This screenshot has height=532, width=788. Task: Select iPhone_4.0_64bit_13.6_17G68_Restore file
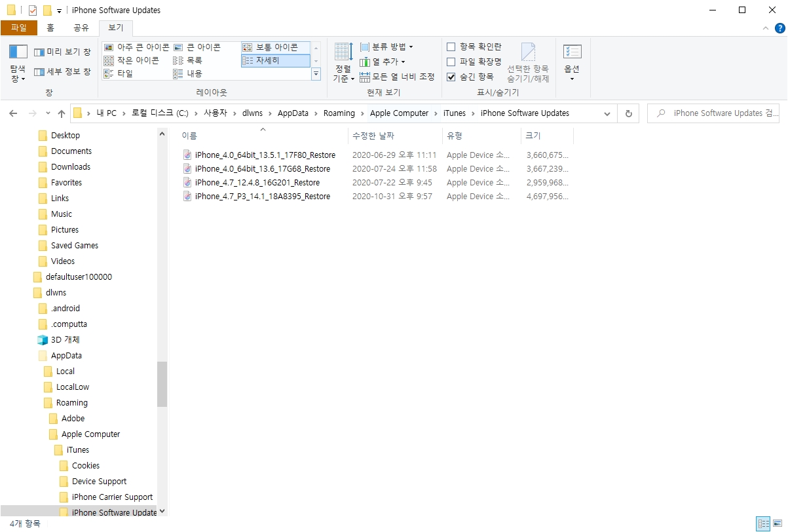point(262,169)
